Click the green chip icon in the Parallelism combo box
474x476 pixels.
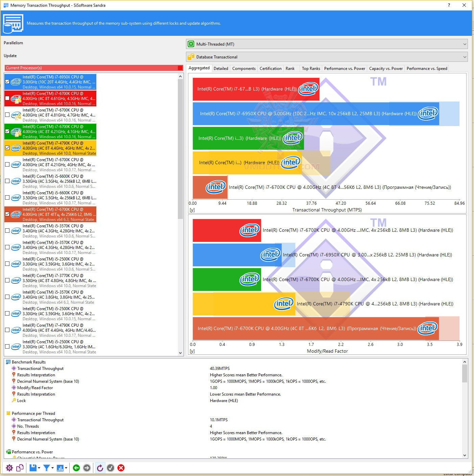tap(191, 44)
